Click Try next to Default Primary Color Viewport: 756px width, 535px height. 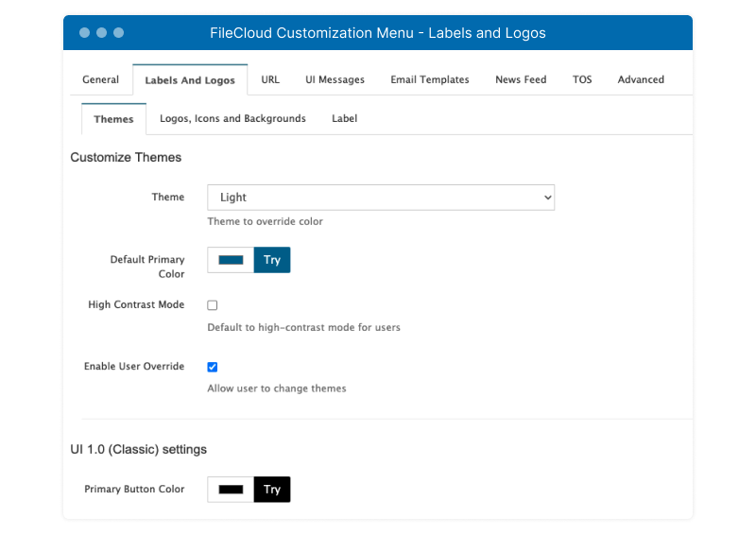(x=272, y=260)
